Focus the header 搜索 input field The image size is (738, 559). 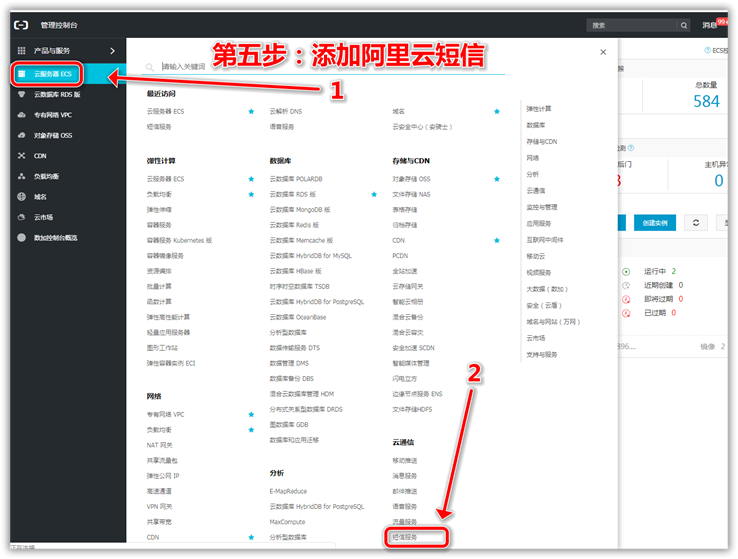pyautogui.click(x=632, y=25)
